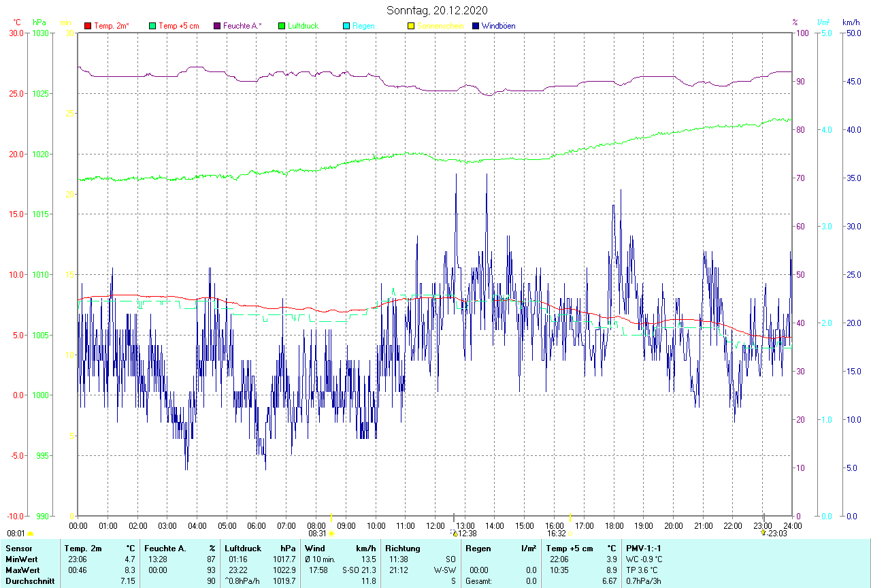The image size is (871, 588).
Task: Click the 'Sensor' header in the table
Action: (18, 549)
